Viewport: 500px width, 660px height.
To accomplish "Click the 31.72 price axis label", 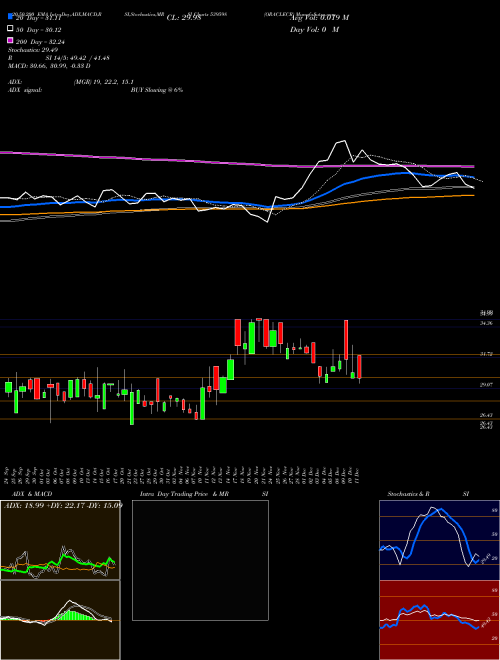I will pos(486,354).
